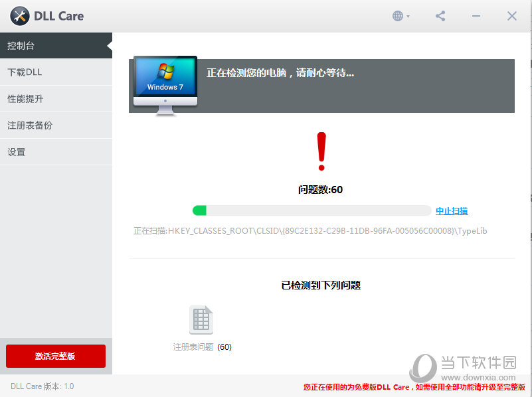Image resolution: width=532 pixels, height=397 pixels.
Task: Go to the 注册表备份 tab
Action: [x=56, y=125]
